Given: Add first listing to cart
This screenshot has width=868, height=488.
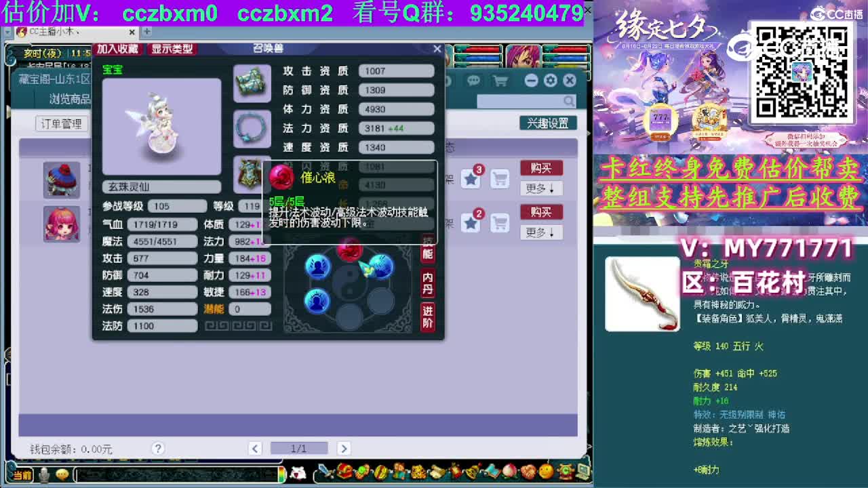Looking at the screenshot, I should 500,179.
